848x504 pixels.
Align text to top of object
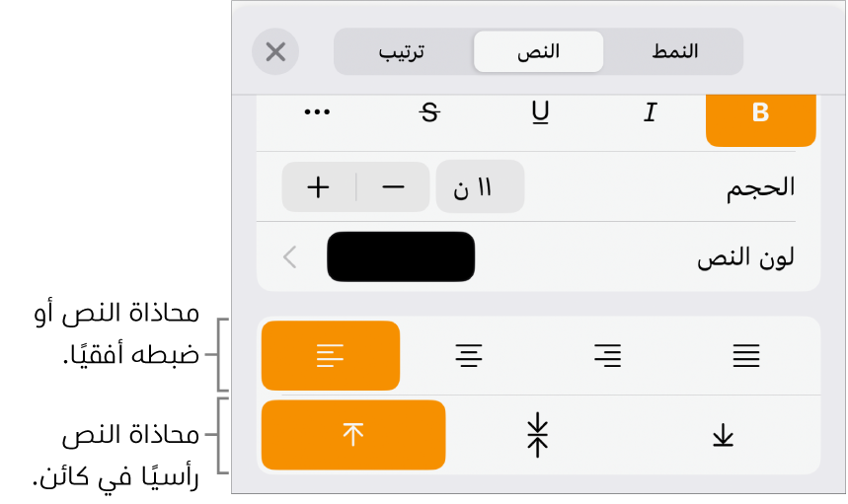[x=353, y=435]
